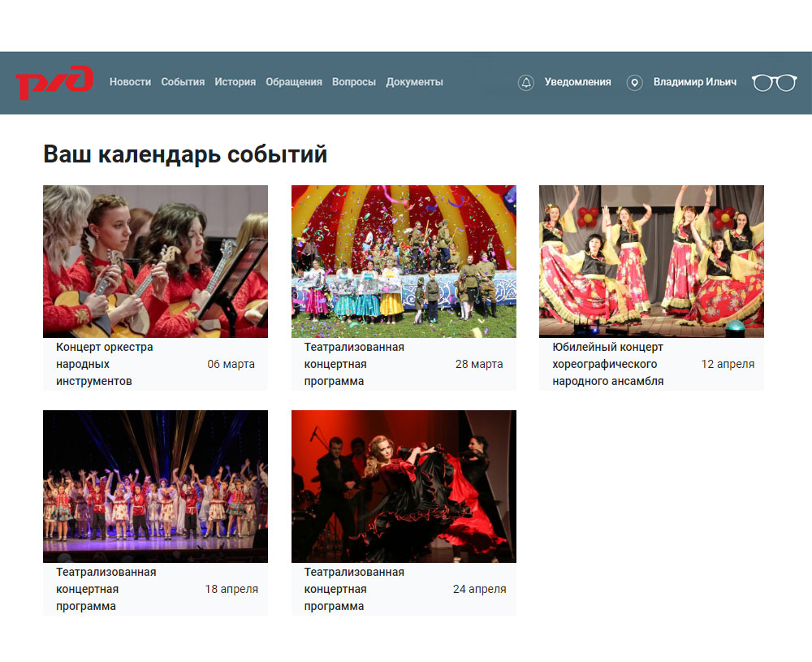Open the flamenco dancer photo
Viewport: 812px width, 662px height.
coord(404,486)
